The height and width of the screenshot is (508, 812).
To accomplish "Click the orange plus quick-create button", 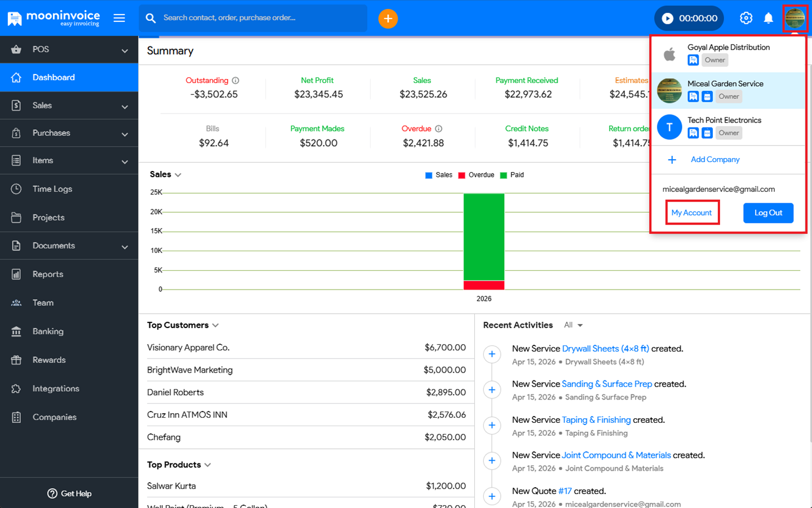I will point(388,19).
